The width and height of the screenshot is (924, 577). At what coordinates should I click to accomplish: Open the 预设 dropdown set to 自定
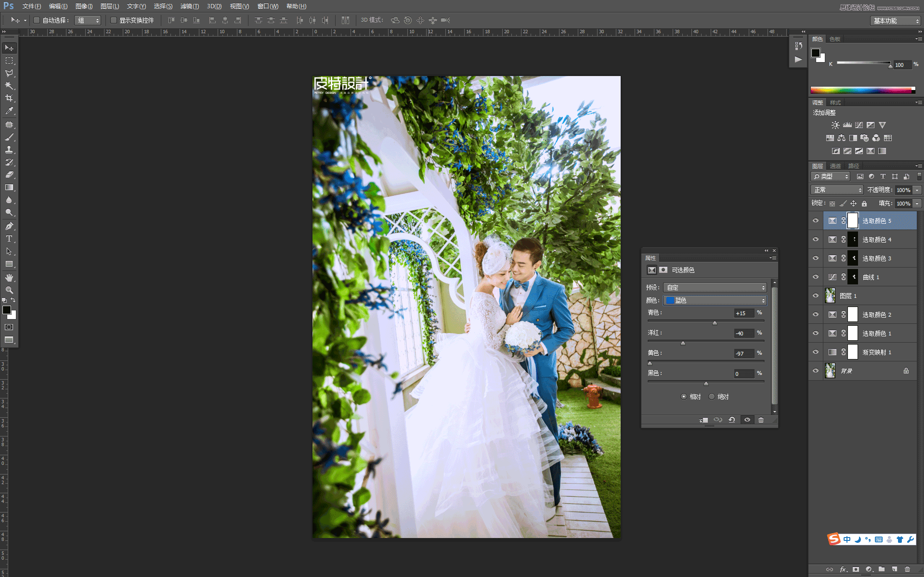point(715,287)
